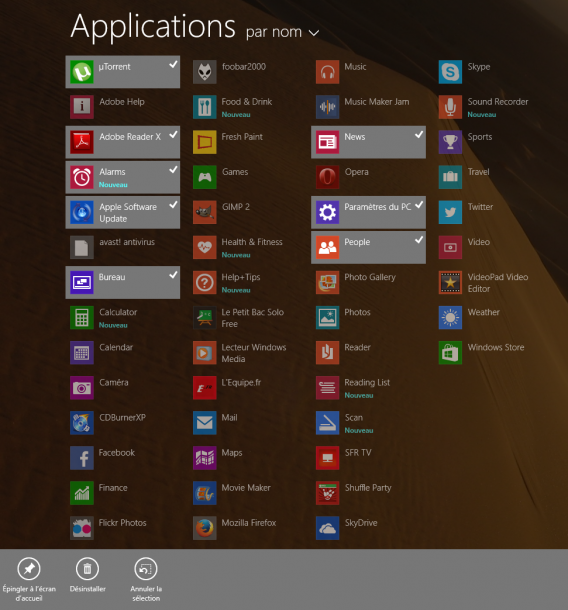Open the Windows Store icon

[451, 353]
